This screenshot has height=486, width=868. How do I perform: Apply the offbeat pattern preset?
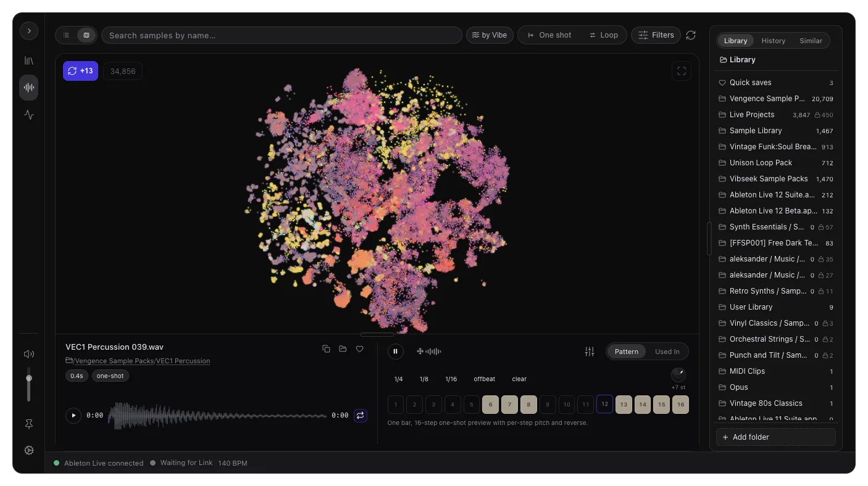point(485,379)
